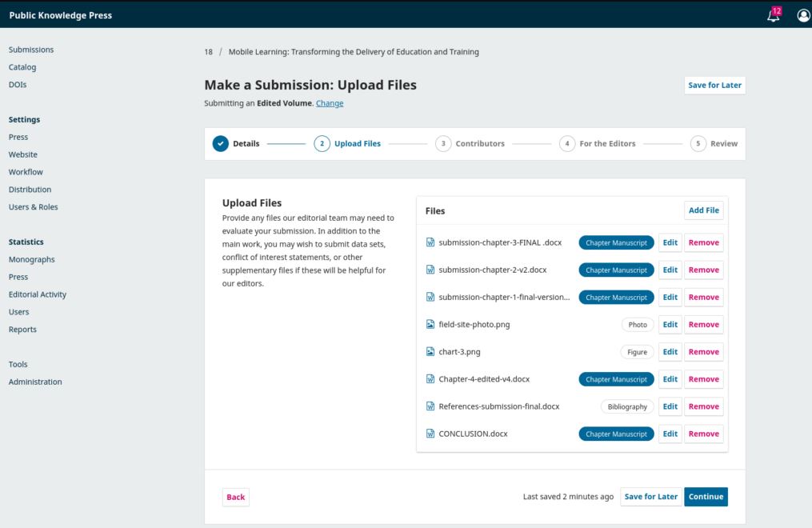Open the Administration page

(x=35, y=382)
